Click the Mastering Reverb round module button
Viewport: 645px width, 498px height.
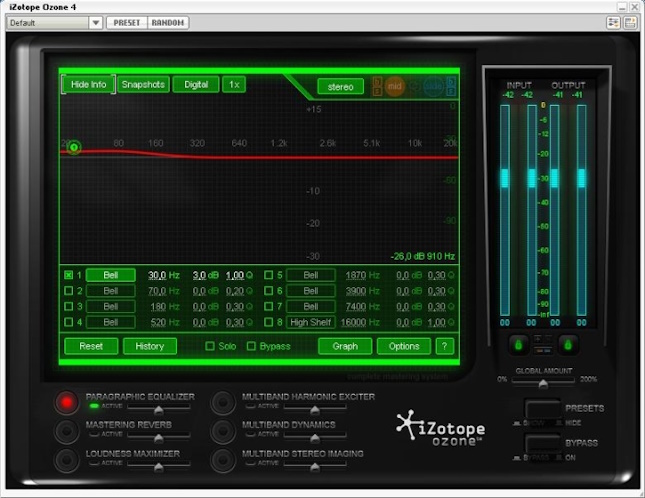66,431
